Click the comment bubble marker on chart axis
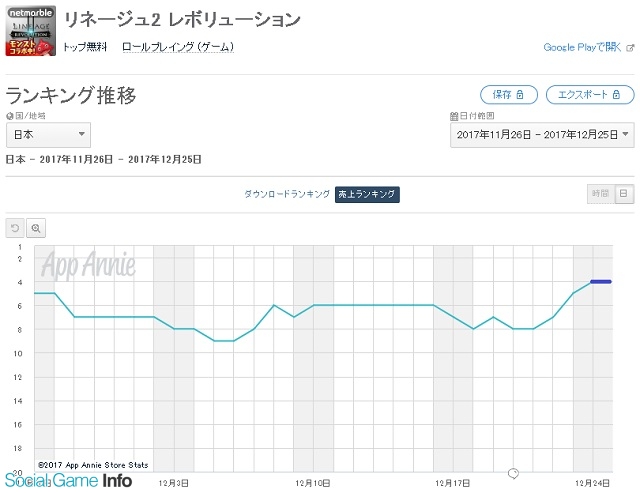 pos(513,473)
